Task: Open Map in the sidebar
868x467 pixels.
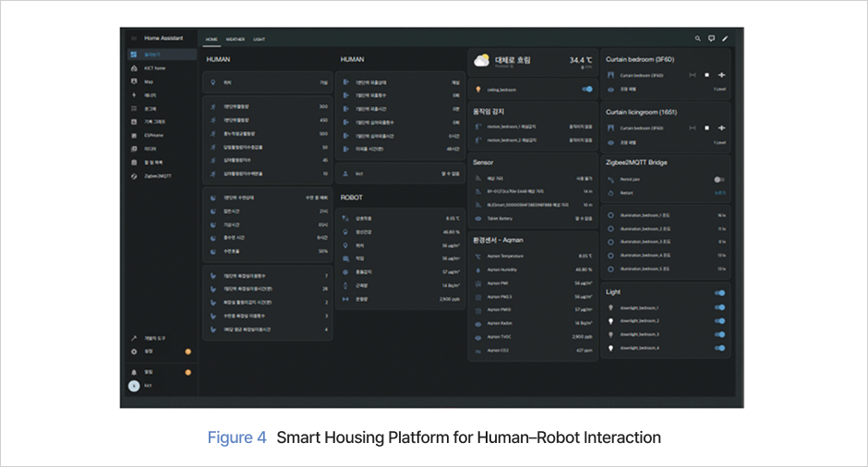Action: tap(163, 81)
